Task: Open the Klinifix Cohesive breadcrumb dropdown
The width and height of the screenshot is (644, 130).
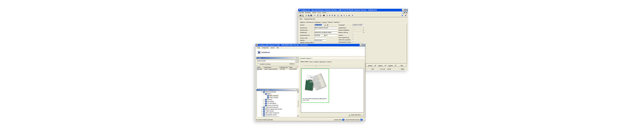Action: pyautogui.click(x=312, y=58)
